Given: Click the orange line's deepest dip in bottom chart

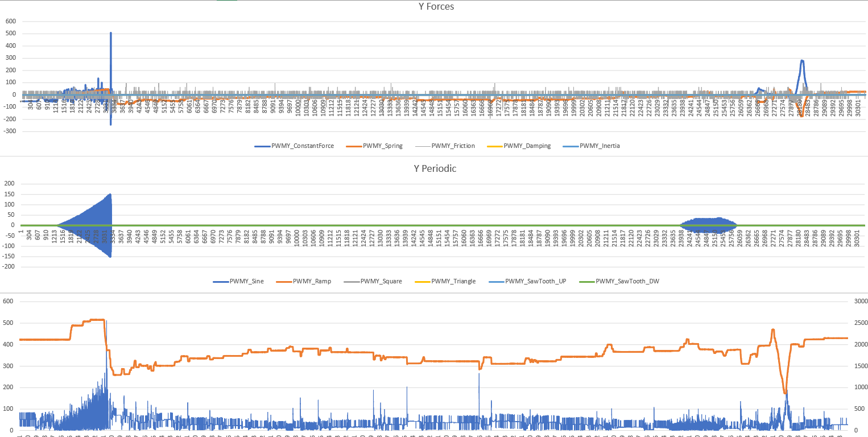Looking at the screenshot, I should pos(786,391).
